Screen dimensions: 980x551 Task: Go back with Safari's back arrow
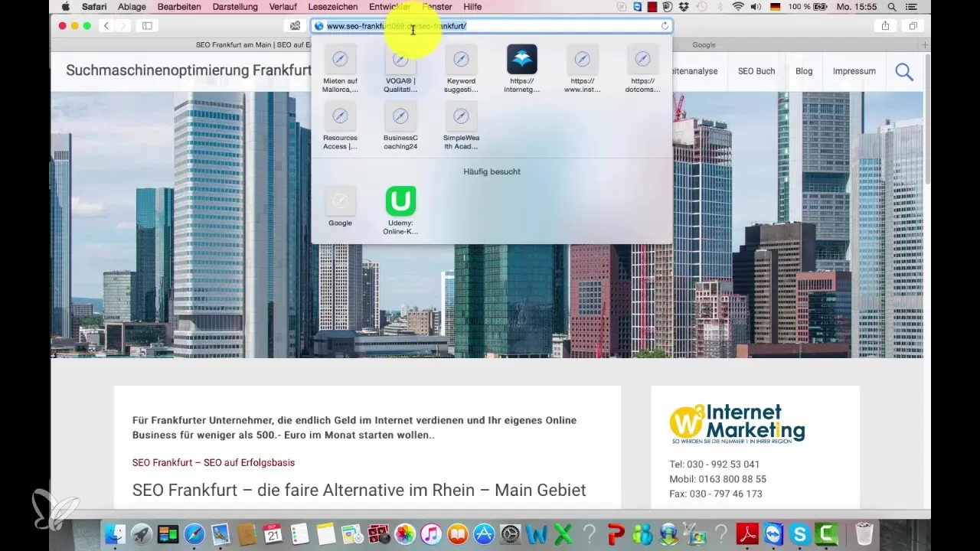[106, 25]
